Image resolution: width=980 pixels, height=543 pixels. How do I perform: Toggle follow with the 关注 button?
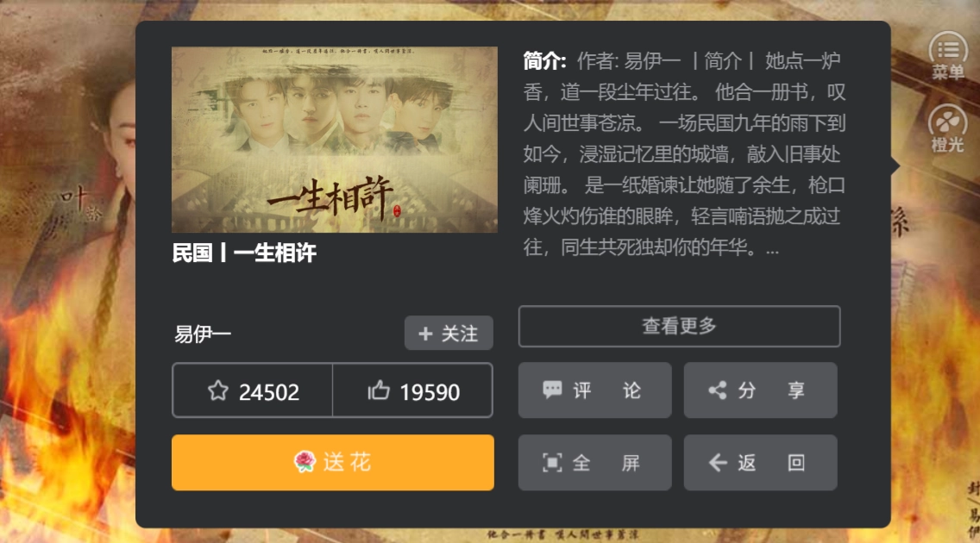(x=449, y=334)
